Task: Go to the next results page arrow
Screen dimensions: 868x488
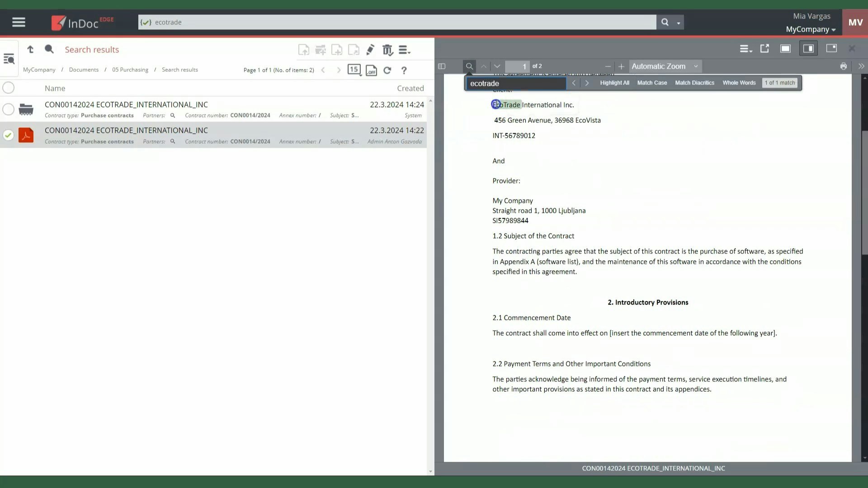Action: tap(339, 70)
